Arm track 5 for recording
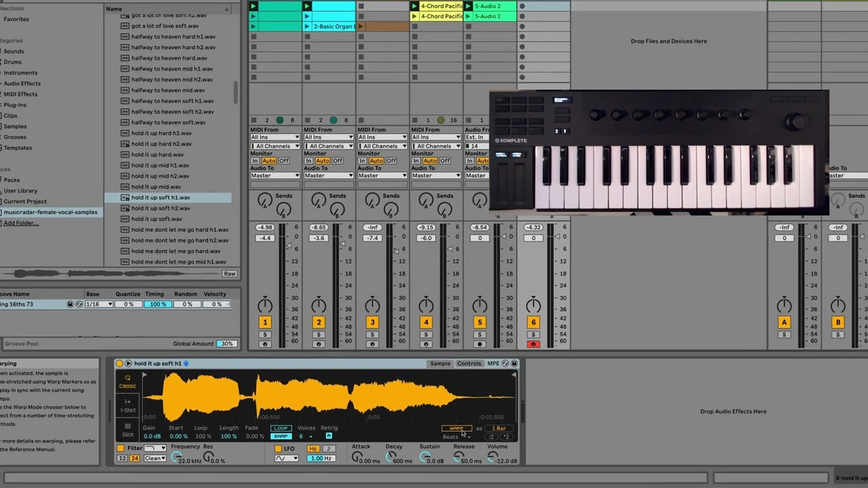Image resolution: width=868 pixels, height=488 pixels. [x=480, y=344]
